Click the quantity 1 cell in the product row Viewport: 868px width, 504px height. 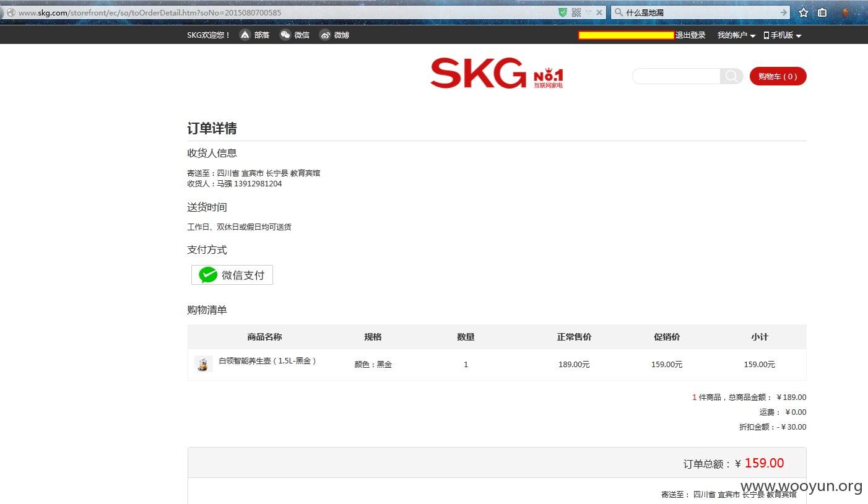[x=466, y=365]
